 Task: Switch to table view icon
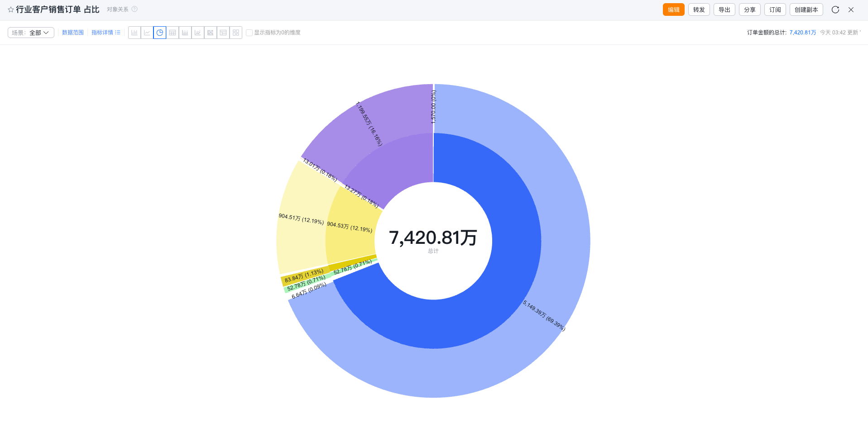point(173,33)
